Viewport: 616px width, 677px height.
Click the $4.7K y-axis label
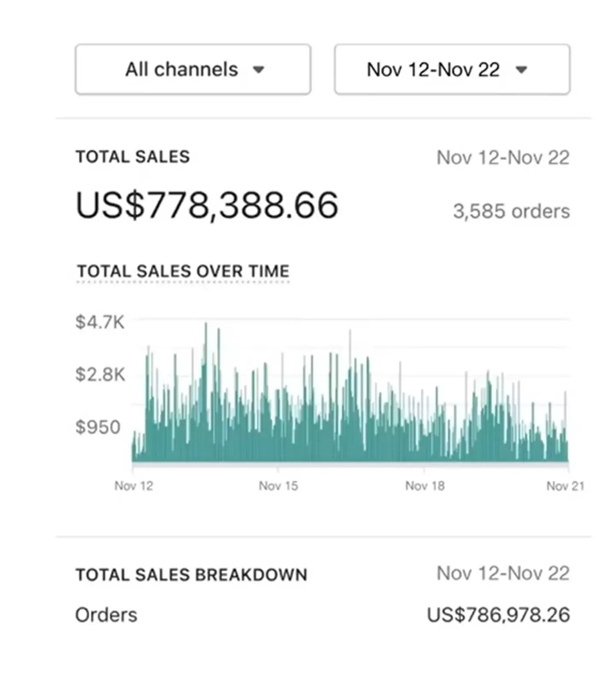pyautogui.click(x=100, y=322)
